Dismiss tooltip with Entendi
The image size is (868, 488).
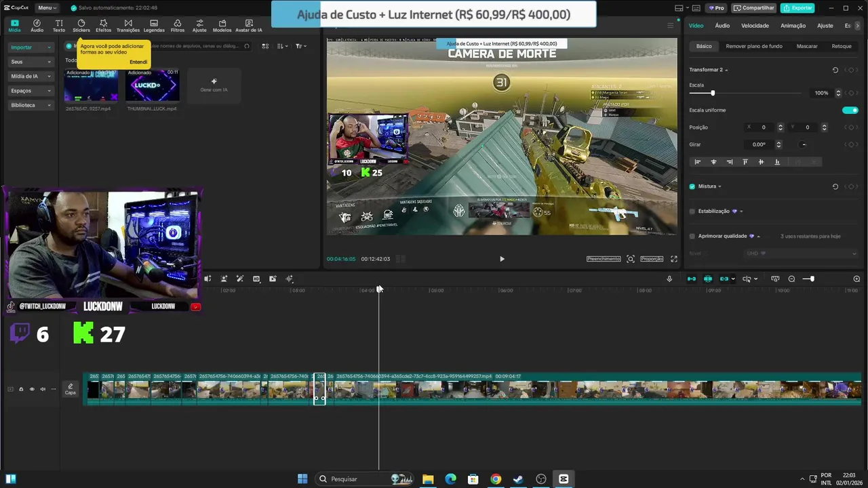(x=138, y=62)
